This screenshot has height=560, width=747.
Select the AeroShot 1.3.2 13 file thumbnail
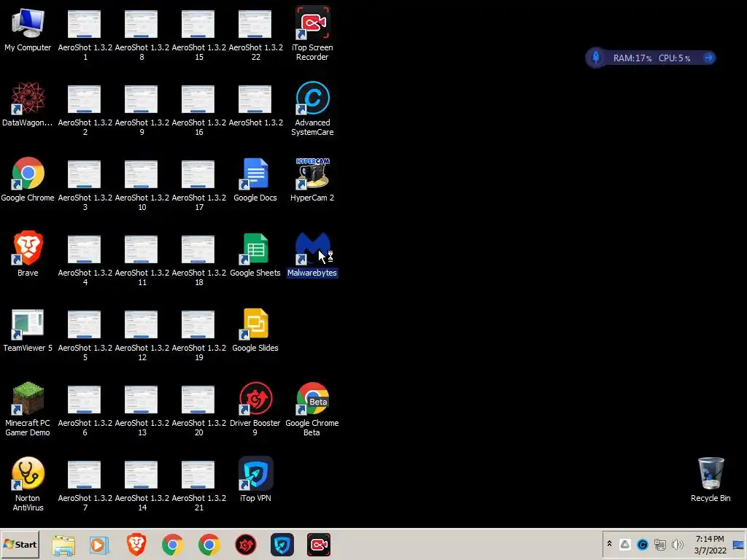click(141, 400)
